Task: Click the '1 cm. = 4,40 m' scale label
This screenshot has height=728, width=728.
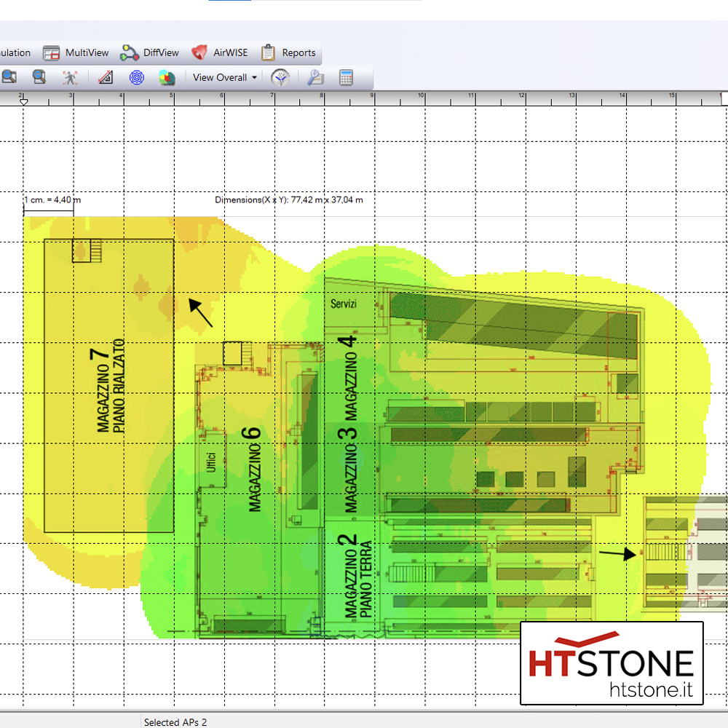Action: (x=52, y=200)
